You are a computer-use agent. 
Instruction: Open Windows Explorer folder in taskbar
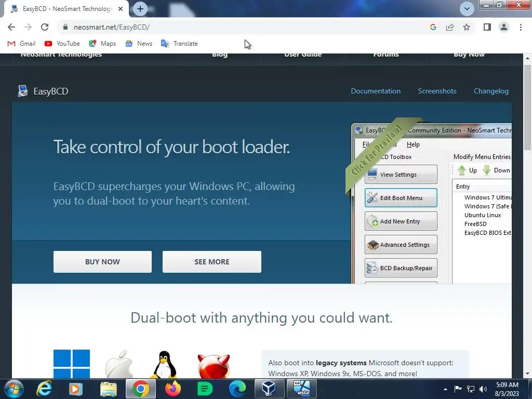(109, 389)
